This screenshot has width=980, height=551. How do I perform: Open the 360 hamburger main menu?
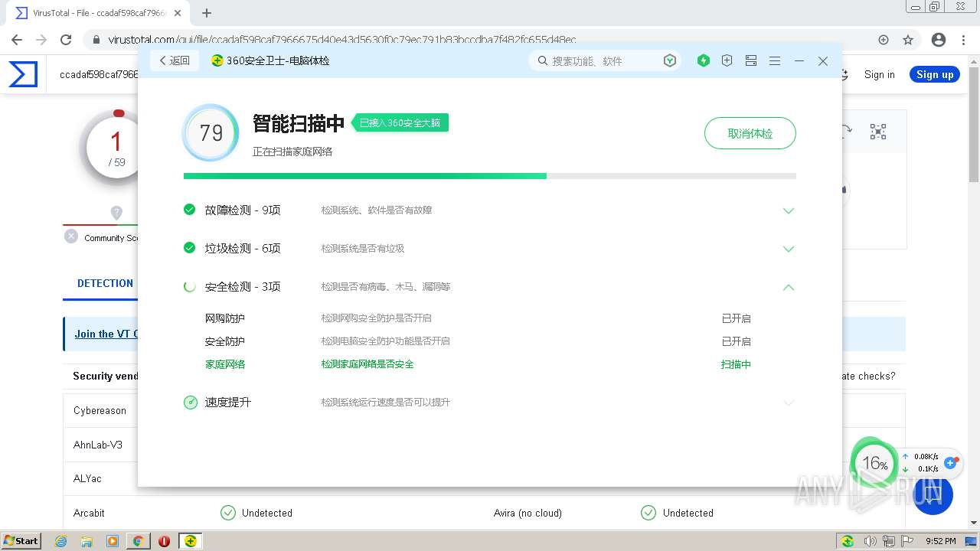point(775,60)
